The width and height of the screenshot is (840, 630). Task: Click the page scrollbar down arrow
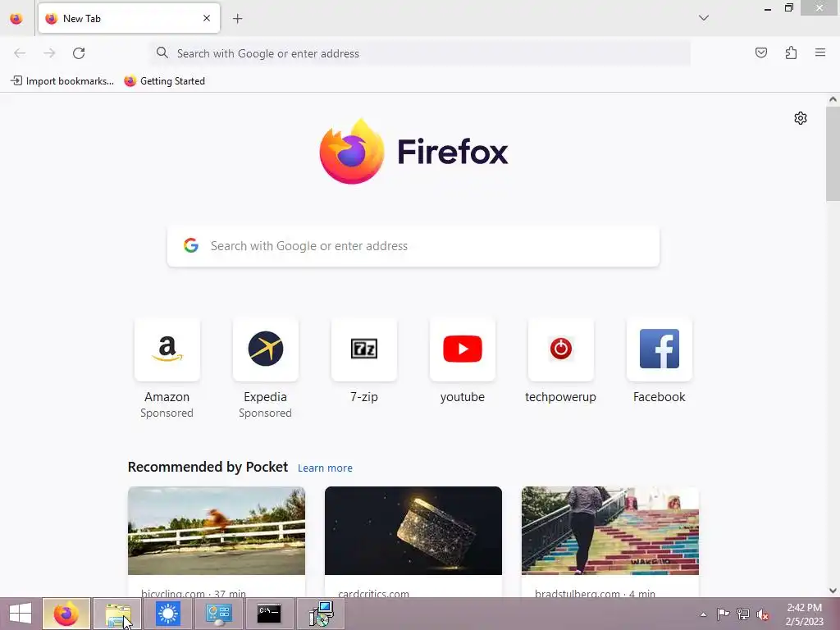click(833, 591)
